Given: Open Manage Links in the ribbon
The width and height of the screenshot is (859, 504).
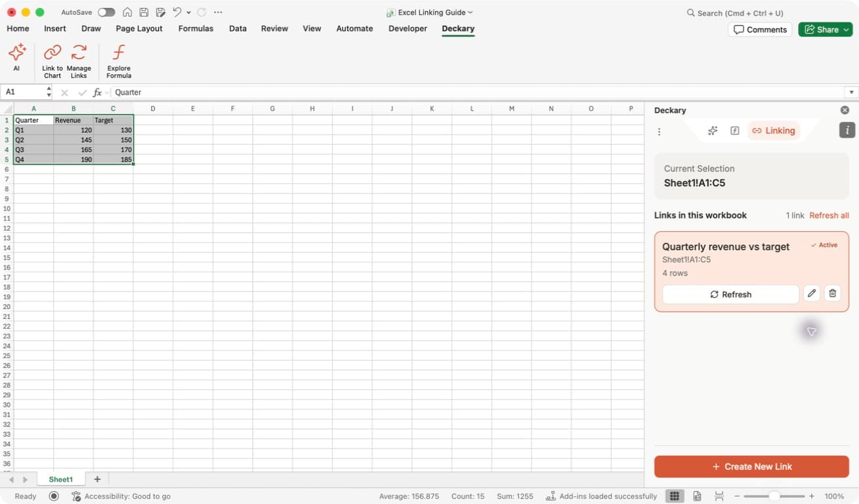Looking at the screenshot, I should point(79,60).
